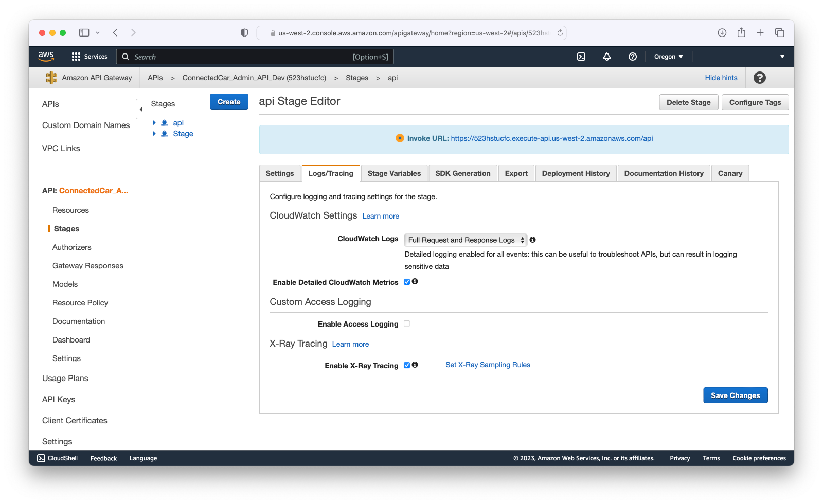Go forward in browser history

tap(133, 33)
